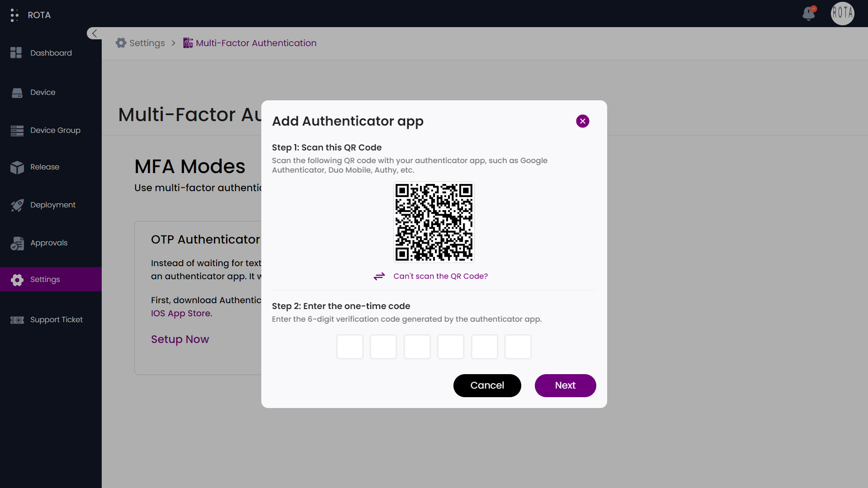Click the Device icon in sidebar
Image resolution: width=868 pixels, height=488 pixels.
pyautogui.click(x=17, y=92)
